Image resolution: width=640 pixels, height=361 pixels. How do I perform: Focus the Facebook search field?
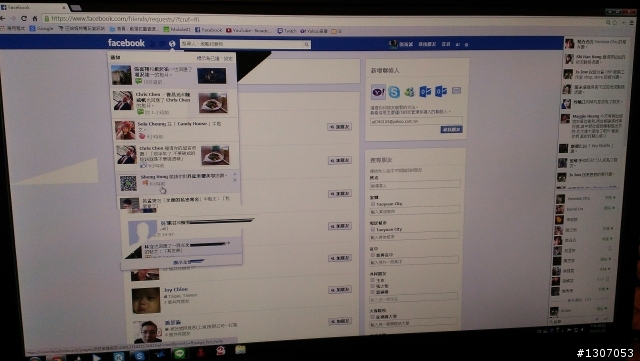[x=245, y=44]
